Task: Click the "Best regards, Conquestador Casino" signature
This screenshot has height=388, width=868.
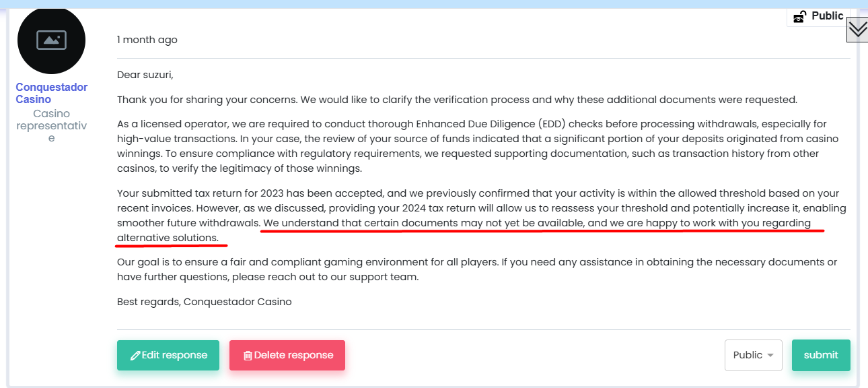Action: point(204,302)
